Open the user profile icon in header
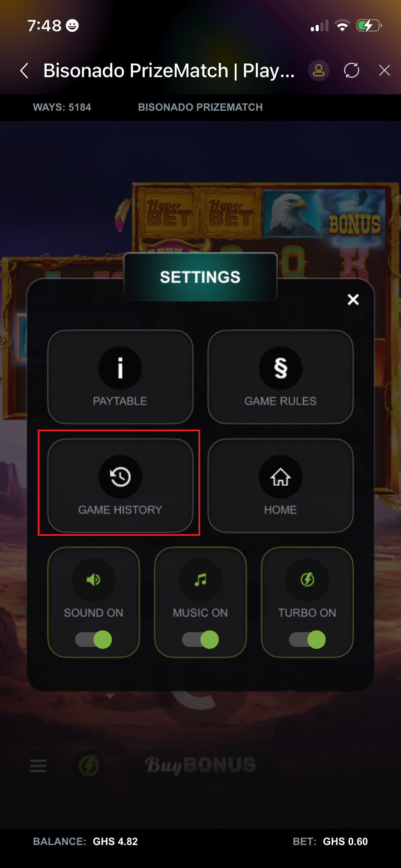Viewport: 401px width, 868px height. 319,71
